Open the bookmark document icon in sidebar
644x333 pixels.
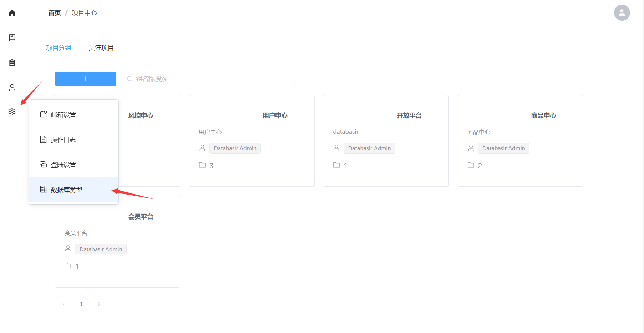click(x=12, y=37)
